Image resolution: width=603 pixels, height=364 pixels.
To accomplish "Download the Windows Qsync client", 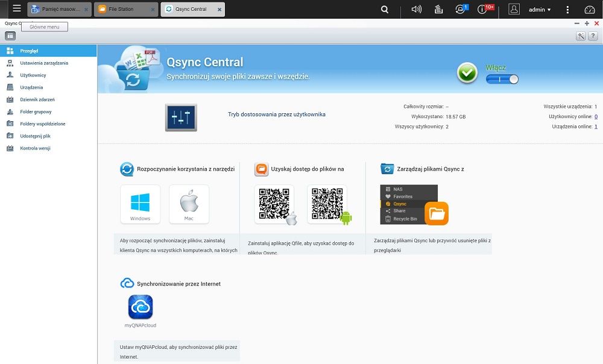I will coord(140,204).
